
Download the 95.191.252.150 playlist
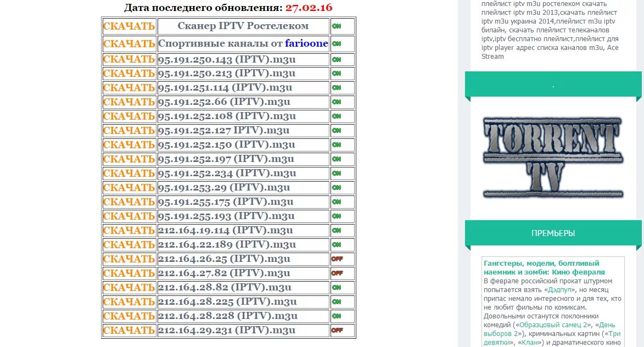(129, 145)
